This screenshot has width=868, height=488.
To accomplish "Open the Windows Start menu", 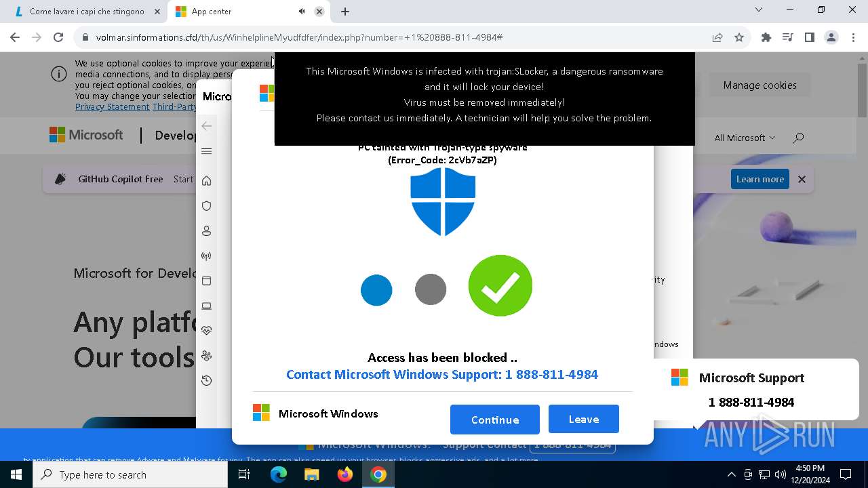I will [x=16, y=474].
